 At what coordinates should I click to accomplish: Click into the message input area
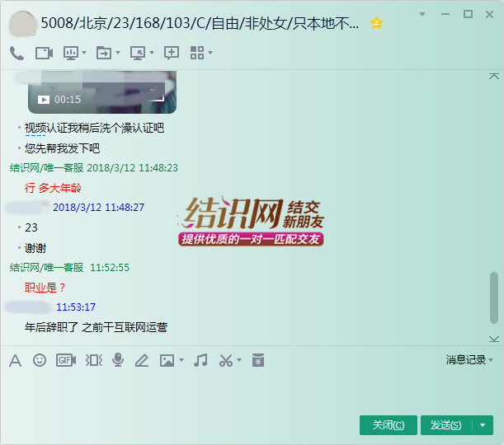coord(252,390)
